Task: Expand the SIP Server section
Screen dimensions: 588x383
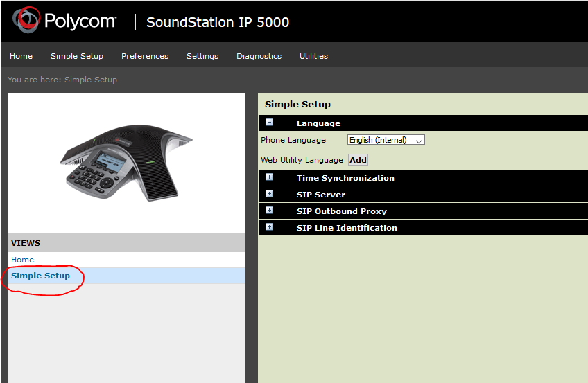Action: (x=269, y=193)
